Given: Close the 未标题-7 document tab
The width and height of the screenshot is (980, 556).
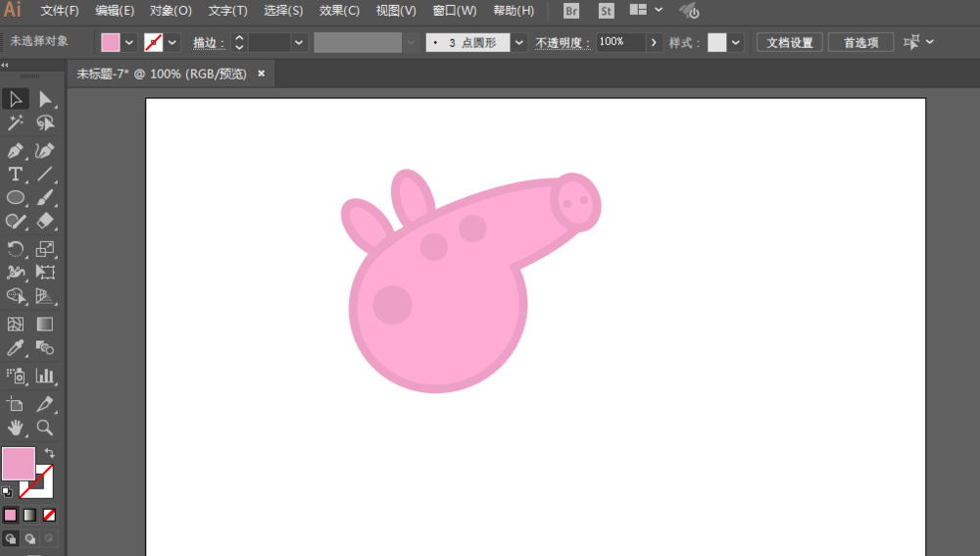Looking at the screenshot, I should pyautogui.click(x=262, y=74).
